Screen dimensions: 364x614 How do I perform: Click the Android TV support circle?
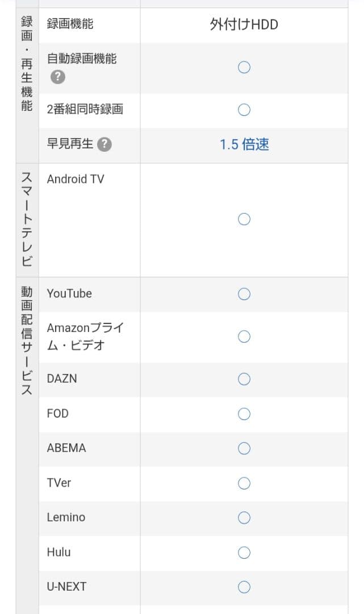pyautogui.click(x=244, y=219)
